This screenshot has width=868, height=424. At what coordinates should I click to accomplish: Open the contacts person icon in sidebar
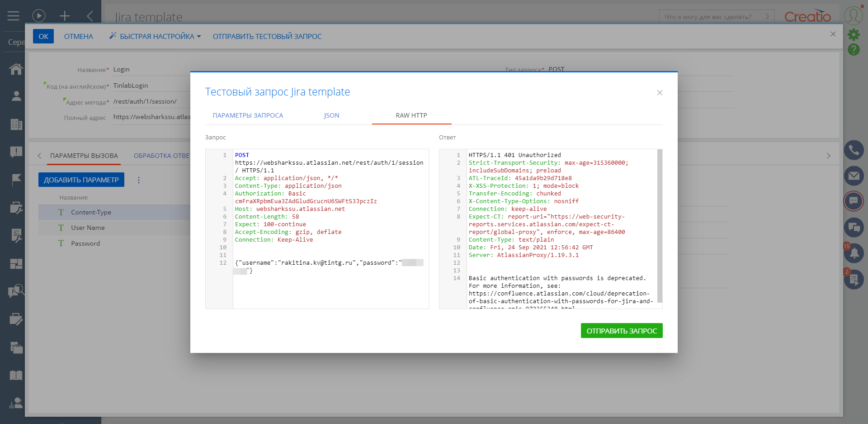click(16, 96)
